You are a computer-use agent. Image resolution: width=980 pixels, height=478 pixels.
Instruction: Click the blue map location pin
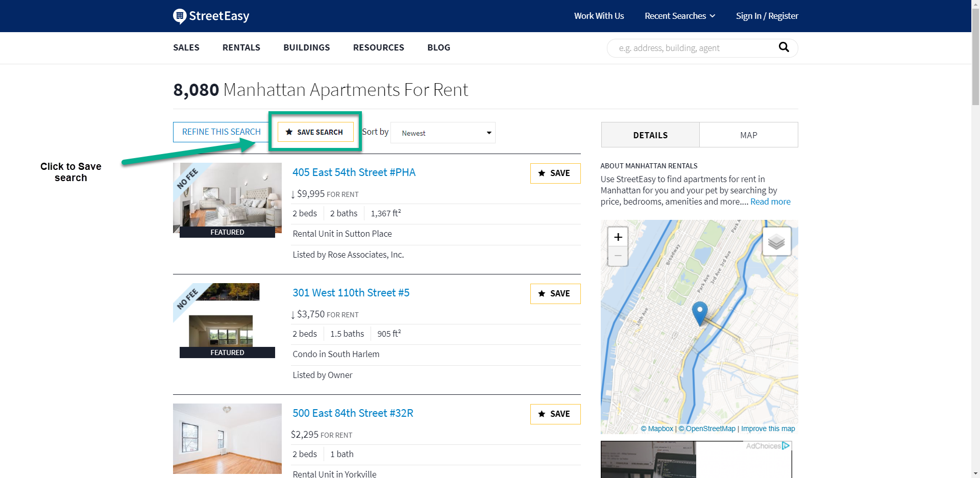pos(700,313)
